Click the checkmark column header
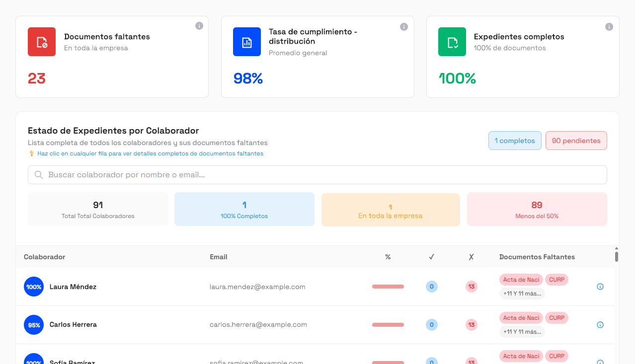 (432, 257)
